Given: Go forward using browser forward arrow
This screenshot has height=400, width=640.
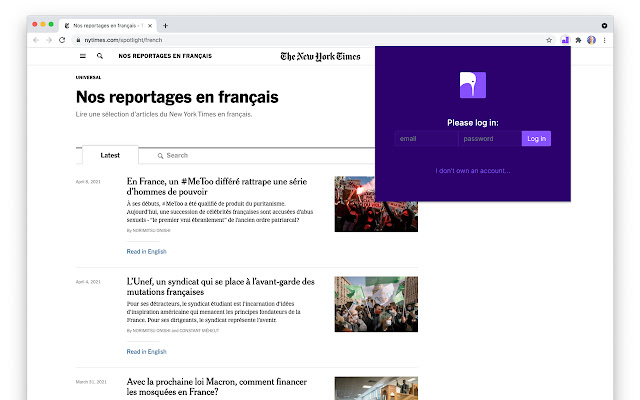Looking at the screenshot, I should [x=49, y=40].
